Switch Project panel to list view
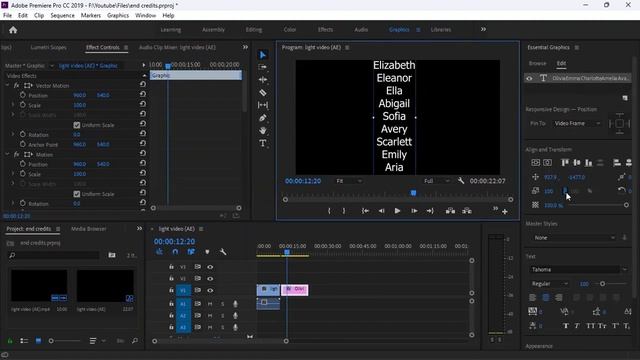 24,340
